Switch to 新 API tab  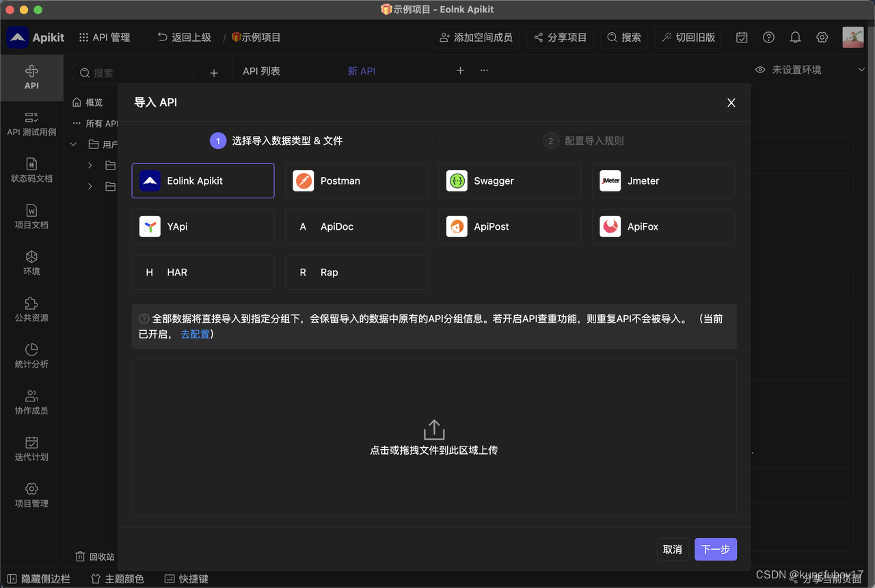pos(362,71)
